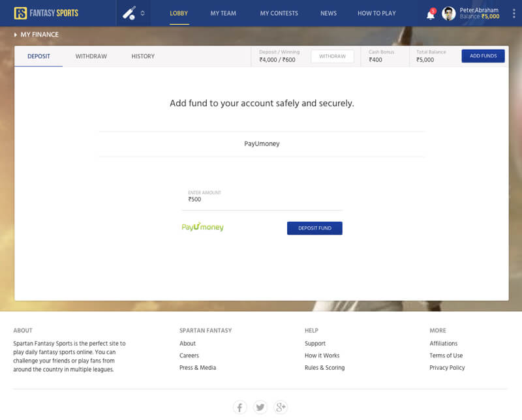
Task: Click the Google Plus social icon
Action: [x=281, y=407]
